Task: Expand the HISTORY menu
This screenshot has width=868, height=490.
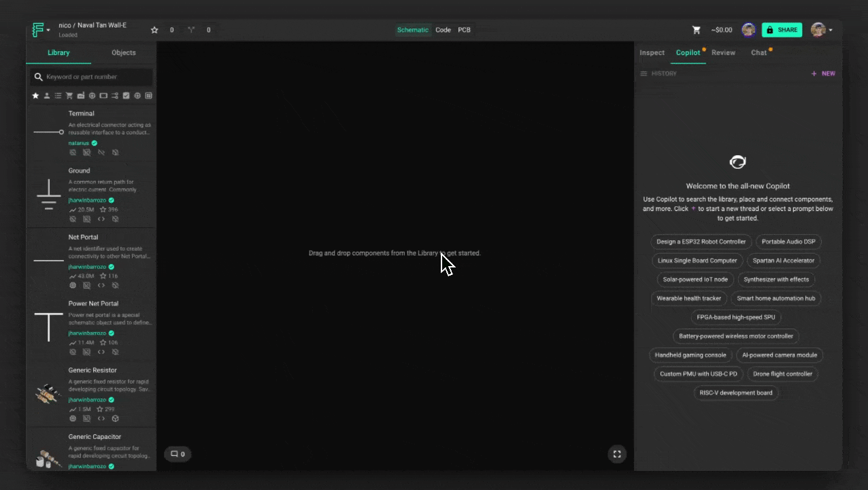Action: coord(658,73)
